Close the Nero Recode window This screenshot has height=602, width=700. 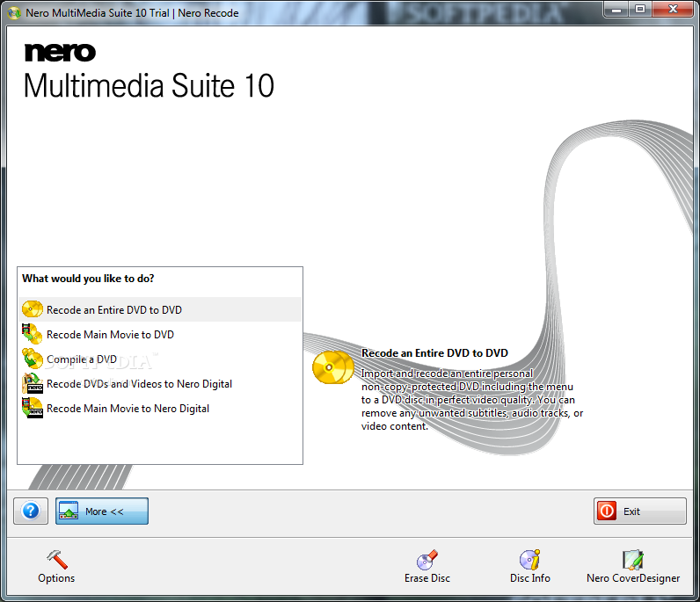click(674, 10)
